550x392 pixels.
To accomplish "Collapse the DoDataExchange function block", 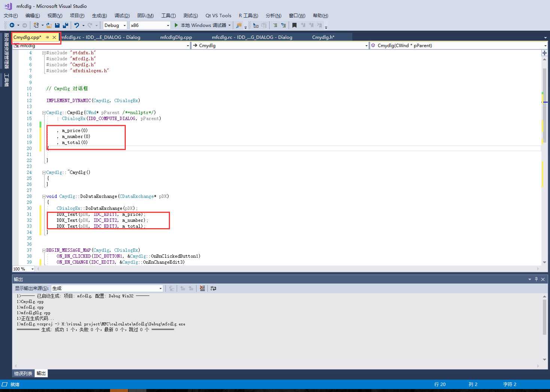I will [44, 196].
